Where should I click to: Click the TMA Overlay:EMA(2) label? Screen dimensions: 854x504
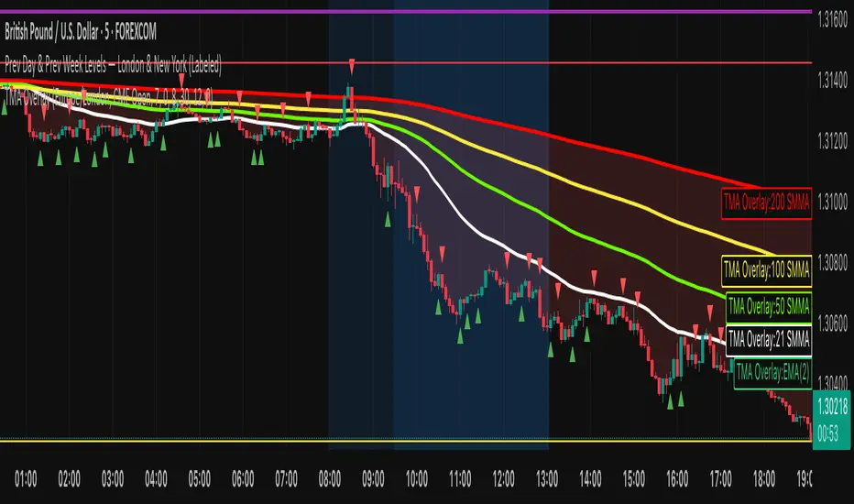pos(772,373)
